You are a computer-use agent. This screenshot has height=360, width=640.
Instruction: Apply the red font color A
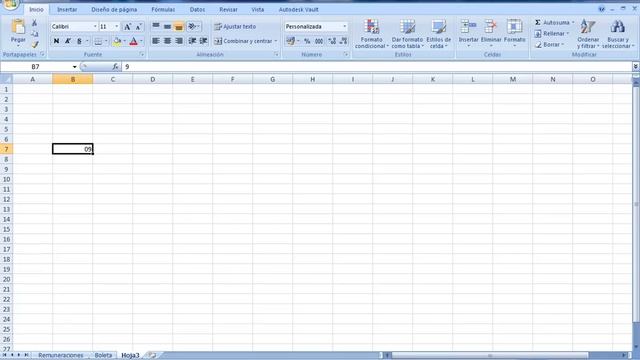(133, 41)
